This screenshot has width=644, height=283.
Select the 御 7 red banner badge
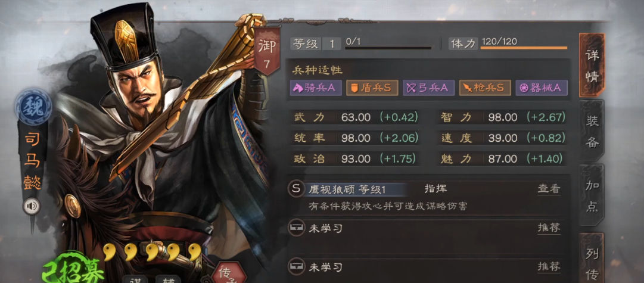coord(267,51)
